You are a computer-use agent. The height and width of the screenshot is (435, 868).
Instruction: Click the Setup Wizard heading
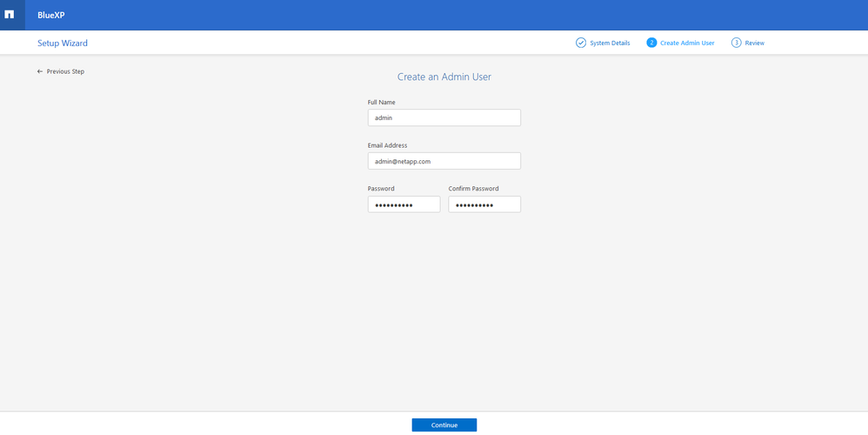click(x=63, y=43)
